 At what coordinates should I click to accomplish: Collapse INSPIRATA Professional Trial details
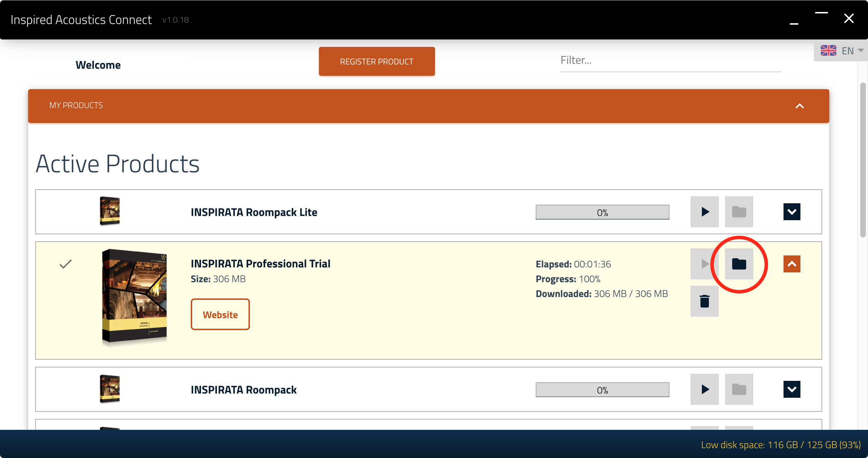click(792, 264)
